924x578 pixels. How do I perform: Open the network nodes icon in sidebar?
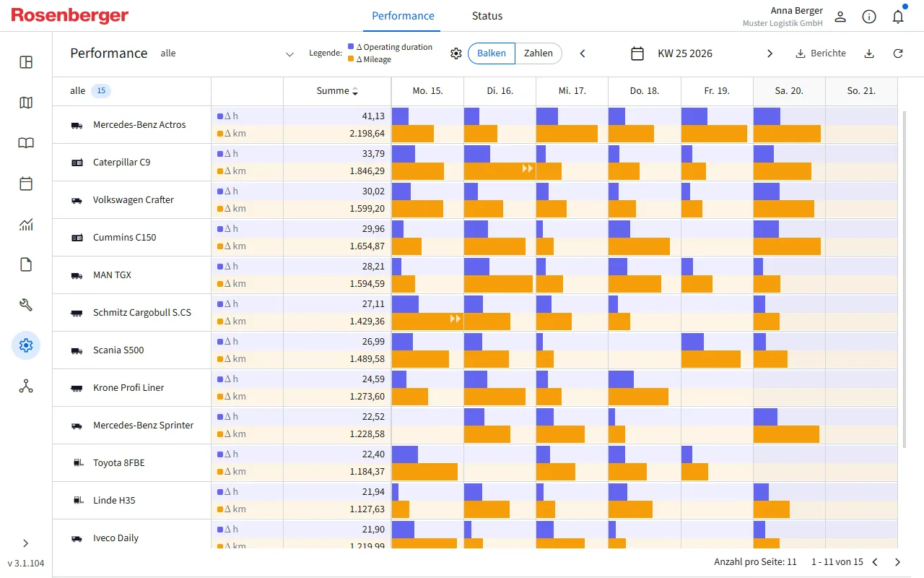pos(26,386)
